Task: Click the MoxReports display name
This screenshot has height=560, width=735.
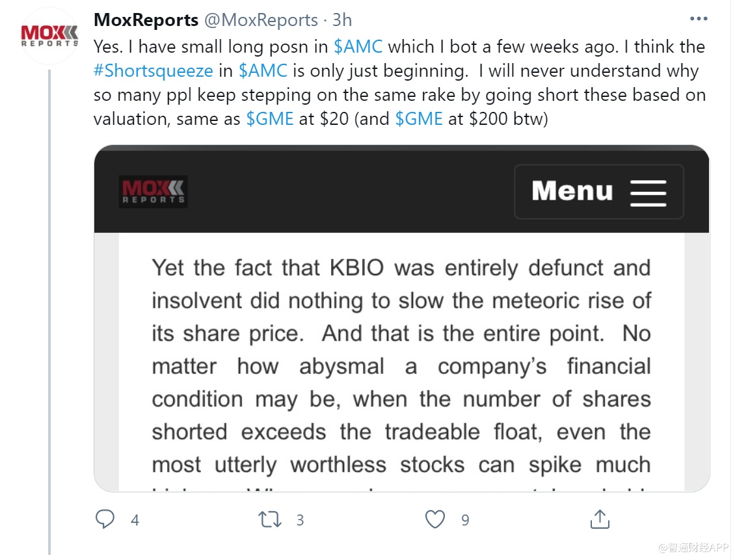Action: click(x=146, y=20)
